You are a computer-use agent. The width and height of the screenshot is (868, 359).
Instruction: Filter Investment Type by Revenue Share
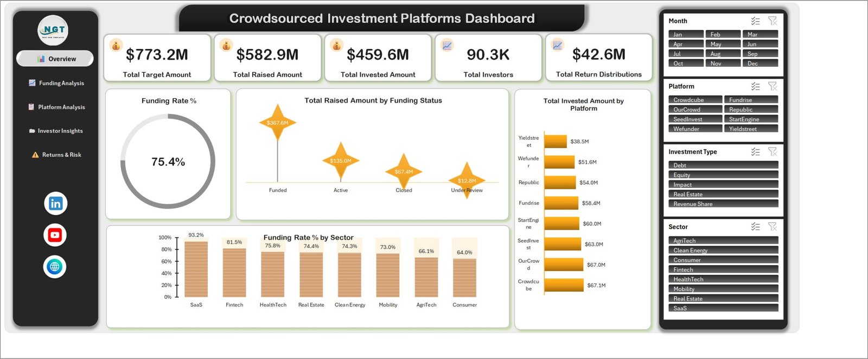723,204
